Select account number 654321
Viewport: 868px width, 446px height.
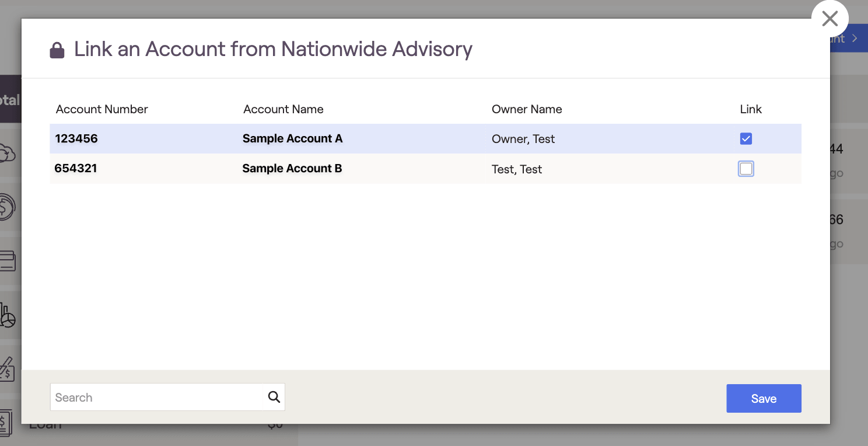76,168
